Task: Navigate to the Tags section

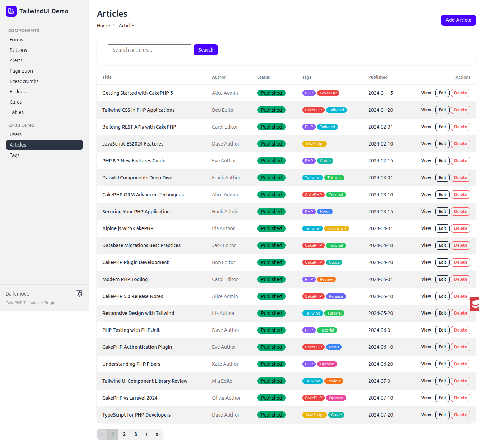Action: [x=15, y=155]
